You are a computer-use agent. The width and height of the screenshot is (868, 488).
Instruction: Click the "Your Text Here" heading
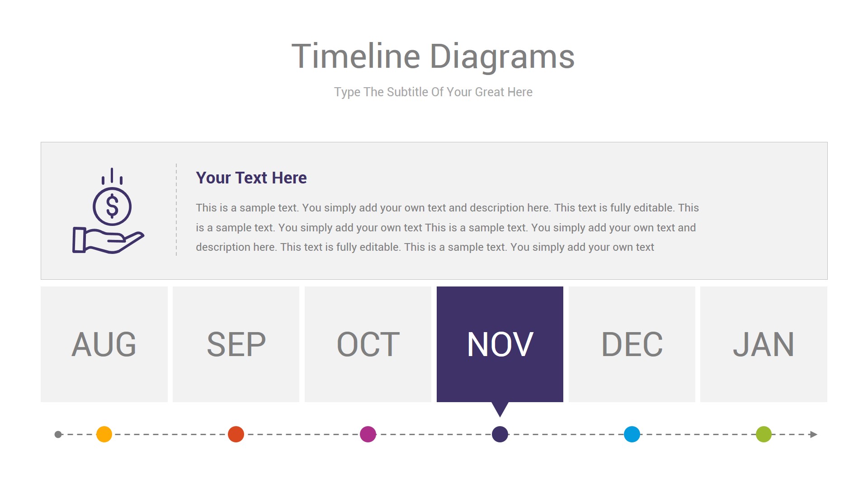pyautogui.click(x=251, y=178)
